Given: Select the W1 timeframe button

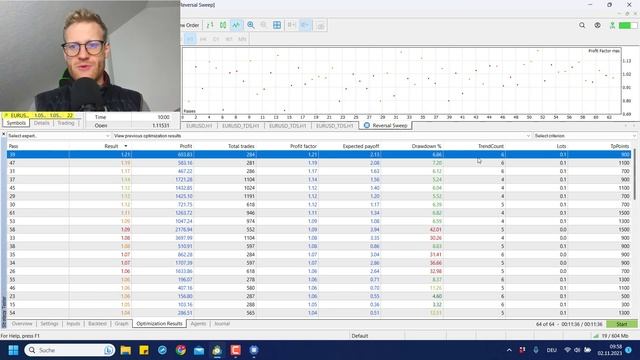Looking at the screenshot, I should coord(229,39).
